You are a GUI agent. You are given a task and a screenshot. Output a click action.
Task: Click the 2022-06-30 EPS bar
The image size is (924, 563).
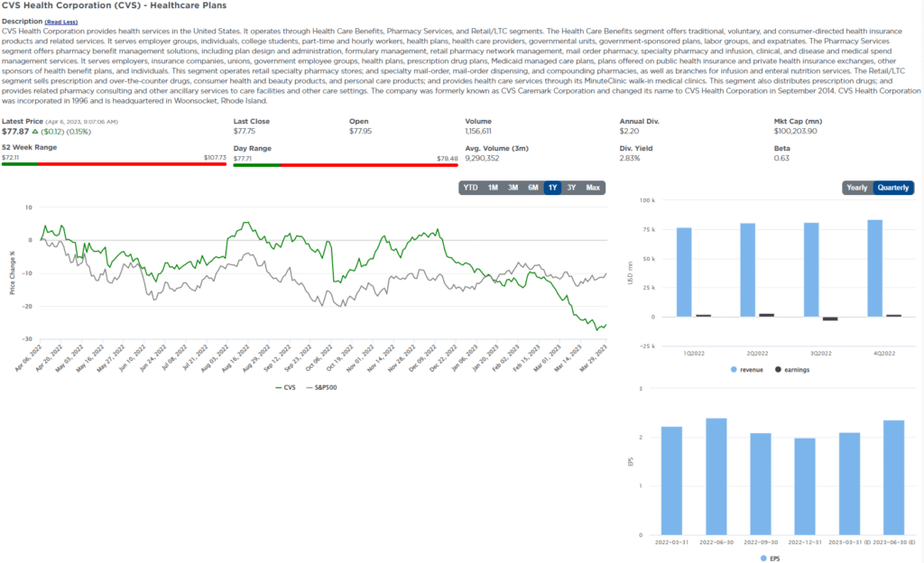coord(716,476)
